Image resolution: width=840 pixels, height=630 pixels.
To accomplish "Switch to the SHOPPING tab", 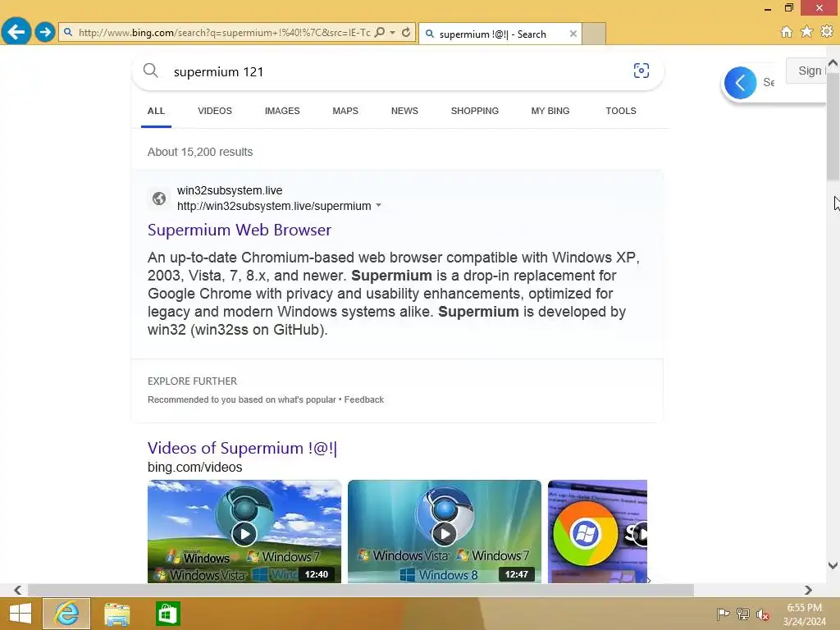I will (x=475, y=111).
